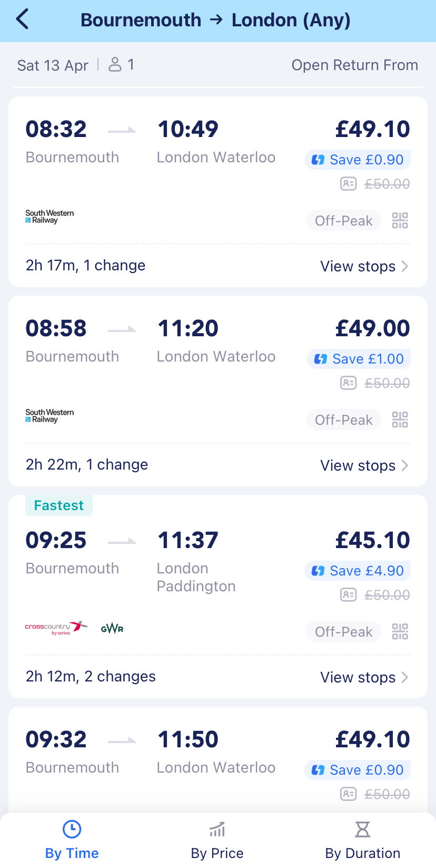Tap Save £4.90 badge on Paddington train

358,571
